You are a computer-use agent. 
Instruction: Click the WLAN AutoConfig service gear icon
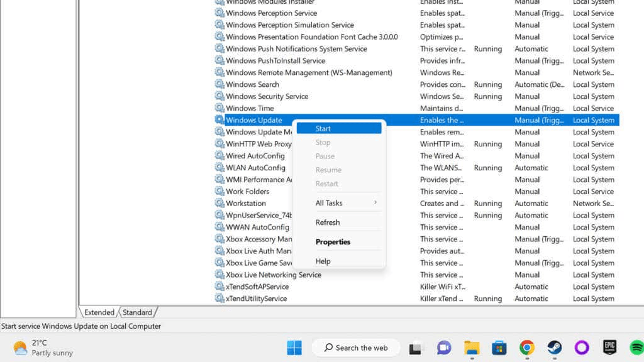pyautogui.click(x=219, y=167)
